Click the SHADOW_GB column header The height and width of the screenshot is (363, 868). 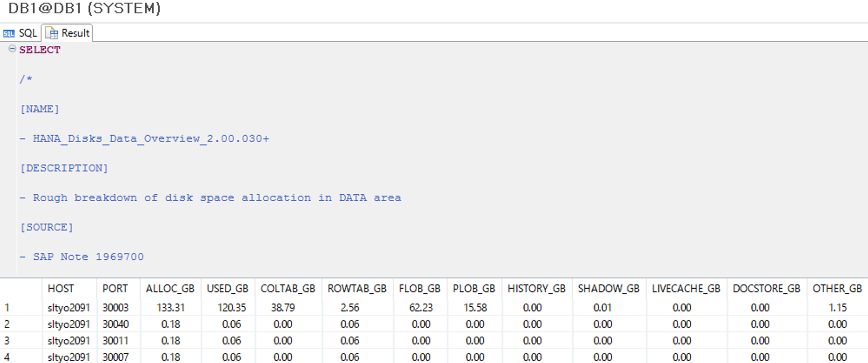click(609, 289)
